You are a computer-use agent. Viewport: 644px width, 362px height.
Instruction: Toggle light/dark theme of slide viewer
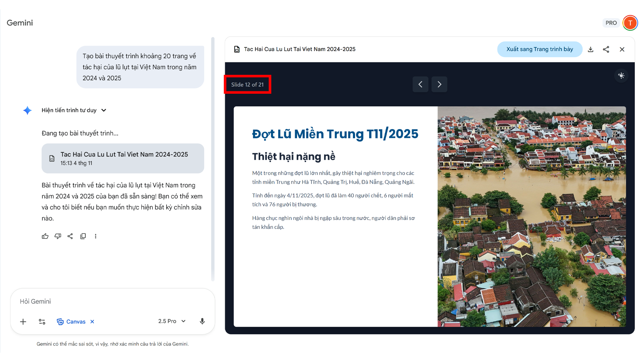[x=621, y=76]
